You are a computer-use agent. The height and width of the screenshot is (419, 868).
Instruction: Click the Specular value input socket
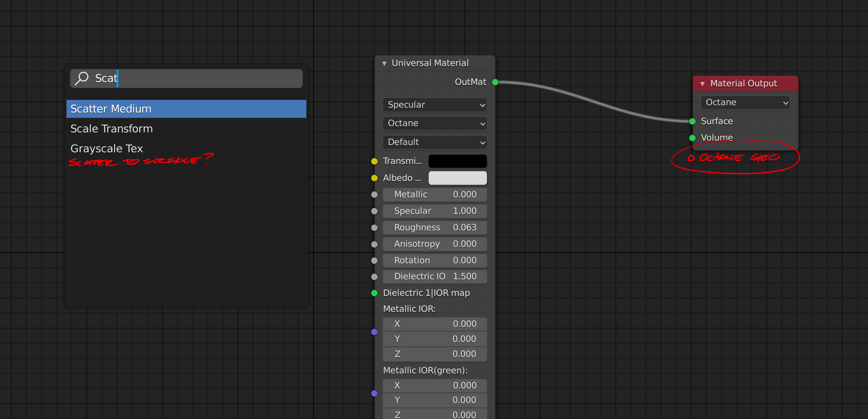(374, 211)
